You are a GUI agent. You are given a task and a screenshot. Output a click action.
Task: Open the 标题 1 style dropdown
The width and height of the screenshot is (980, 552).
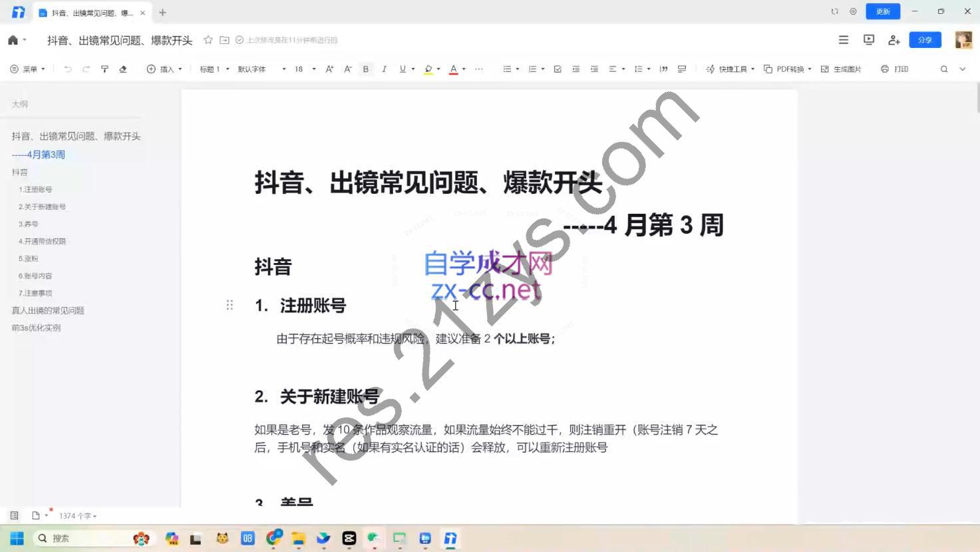(x=215, y=69)
